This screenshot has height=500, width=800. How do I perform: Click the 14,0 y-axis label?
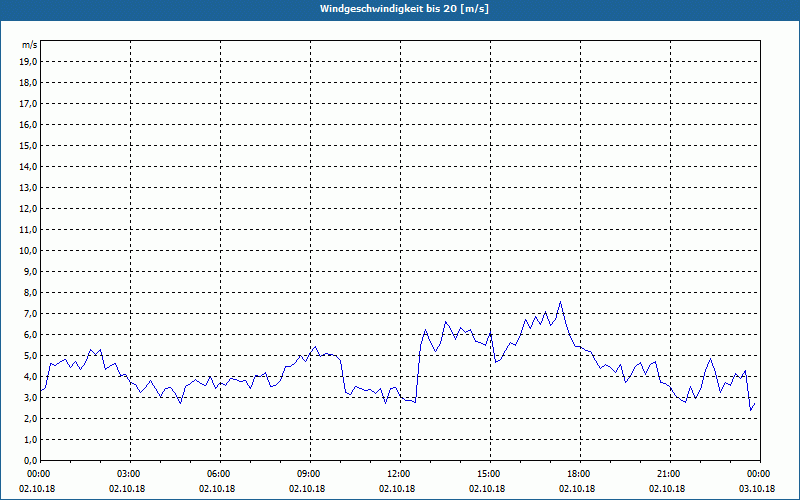click(x=28, y=166)
